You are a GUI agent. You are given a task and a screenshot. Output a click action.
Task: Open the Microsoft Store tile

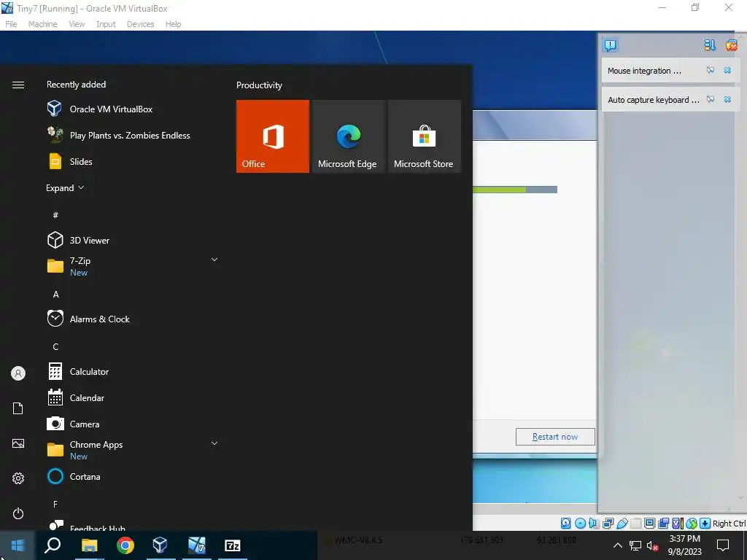[425, 136]
